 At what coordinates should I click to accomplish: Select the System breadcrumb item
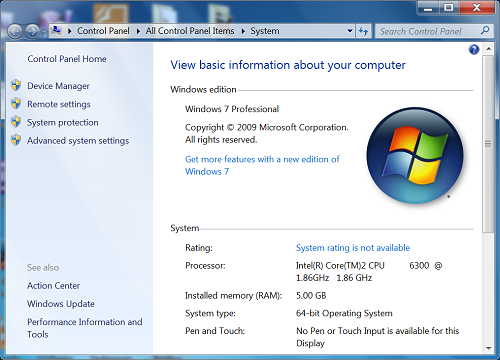(265, 31)
